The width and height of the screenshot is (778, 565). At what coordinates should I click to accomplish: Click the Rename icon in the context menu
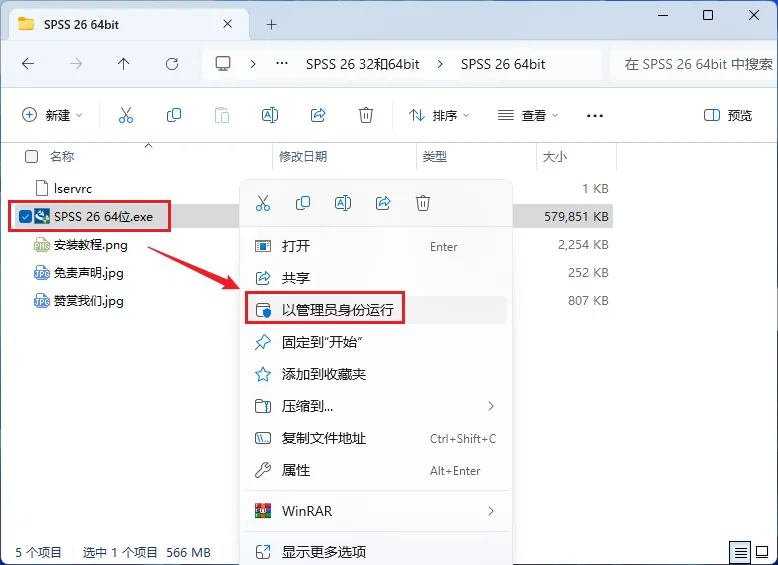343,203
